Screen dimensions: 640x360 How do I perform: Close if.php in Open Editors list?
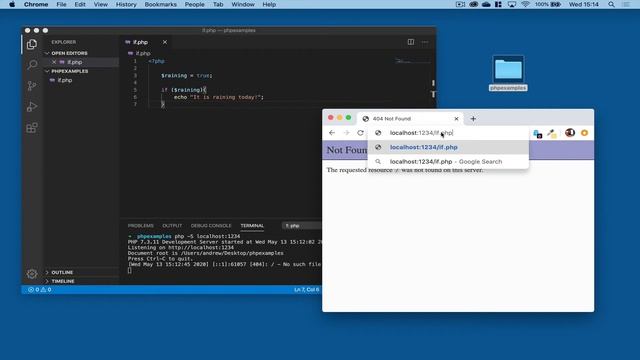pos(54,62)
